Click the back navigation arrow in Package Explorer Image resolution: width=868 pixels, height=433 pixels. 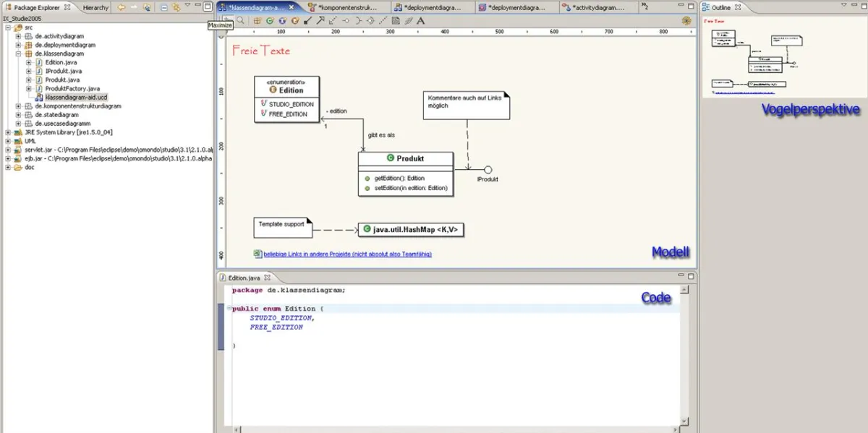click(x=122, y=7)
